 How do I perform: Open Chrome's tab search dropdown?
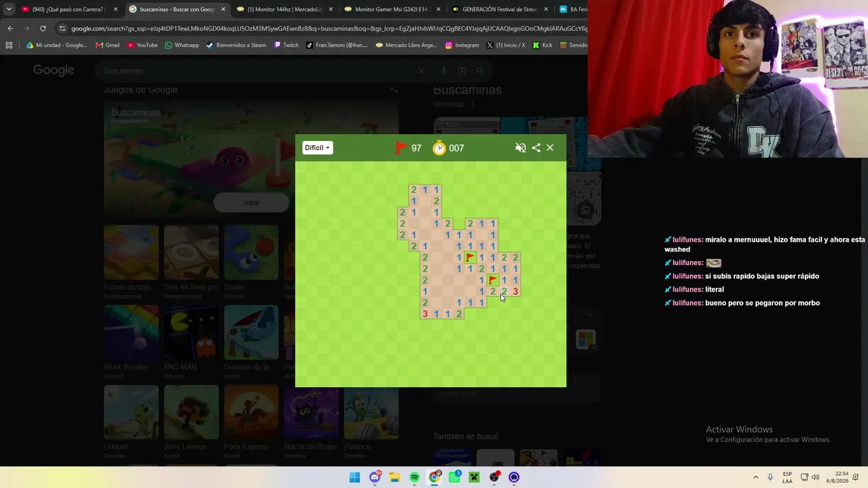[9, 9]
